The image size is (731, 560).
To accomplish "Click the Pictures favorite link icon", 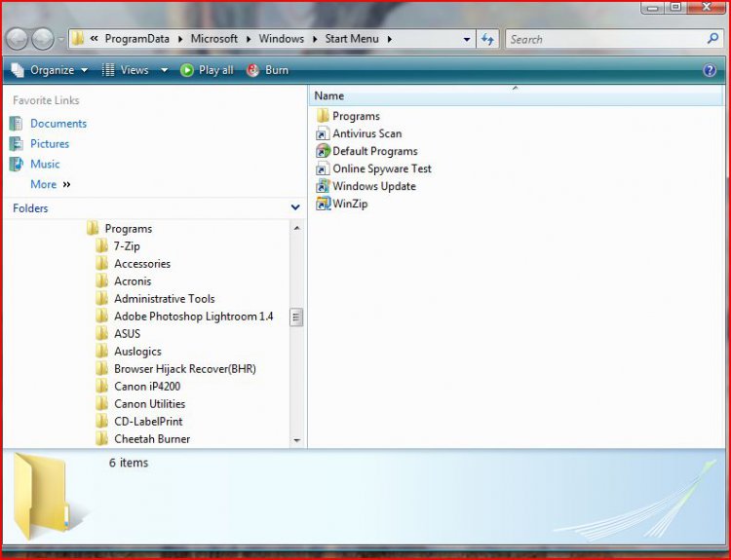I will (x=17, y=144).
